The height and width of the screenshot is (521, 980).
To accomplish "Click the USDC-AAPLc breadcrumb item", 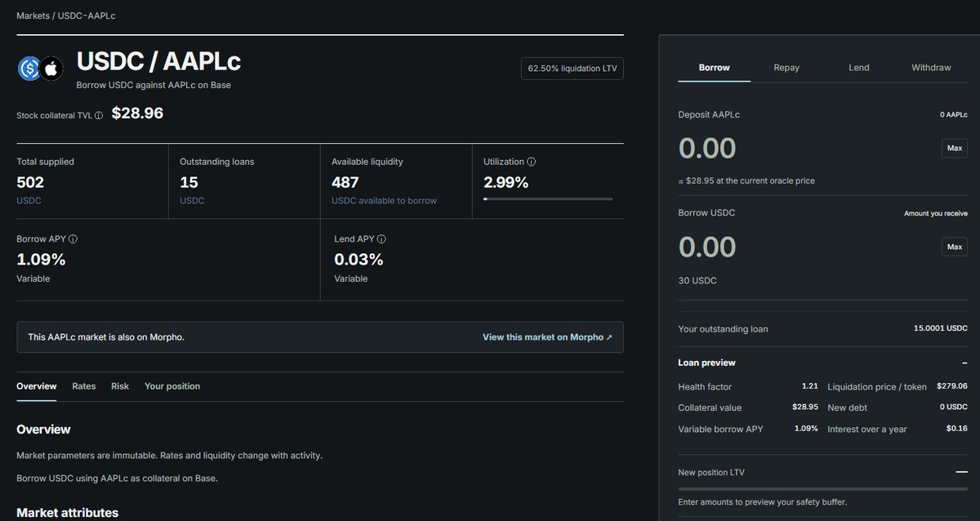I will [x=87, y=16].
